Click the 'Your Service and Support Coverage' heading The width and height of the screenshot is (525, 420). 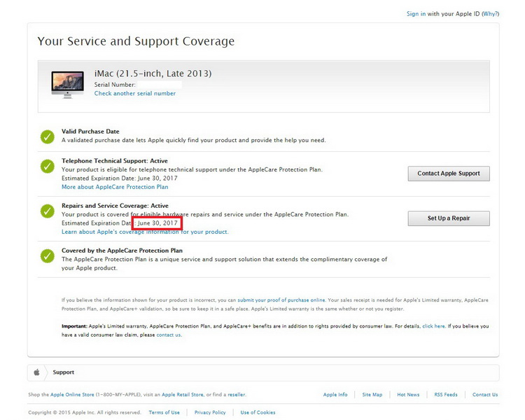tap(136, 41)
